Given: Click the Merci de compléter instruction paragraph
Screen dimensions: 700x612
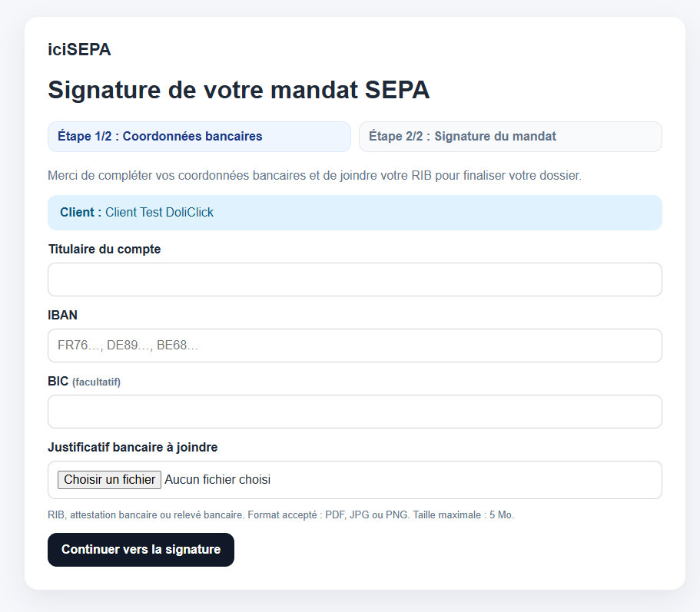Looking at the screenshot, I should coord(315,176).
